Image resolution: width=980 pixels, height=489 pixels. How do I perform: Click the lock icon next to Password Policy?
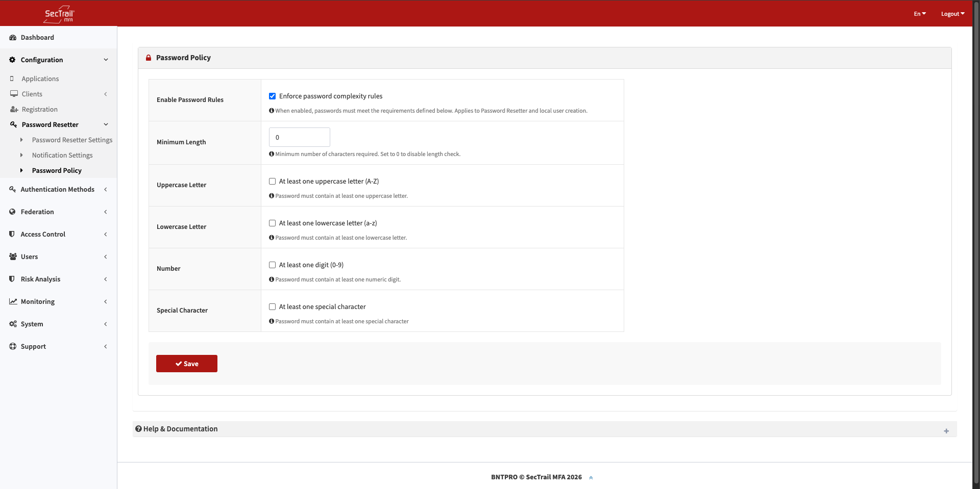pos(148,58)
